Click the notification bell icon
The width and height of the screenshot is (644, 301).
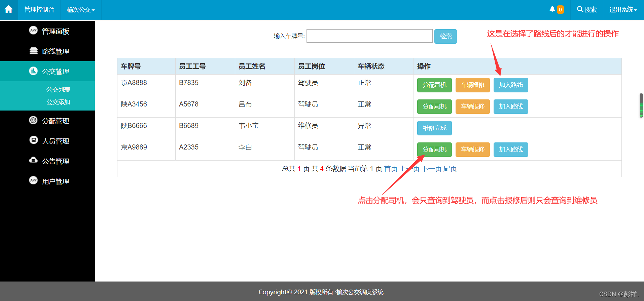(x=552, y=9)
